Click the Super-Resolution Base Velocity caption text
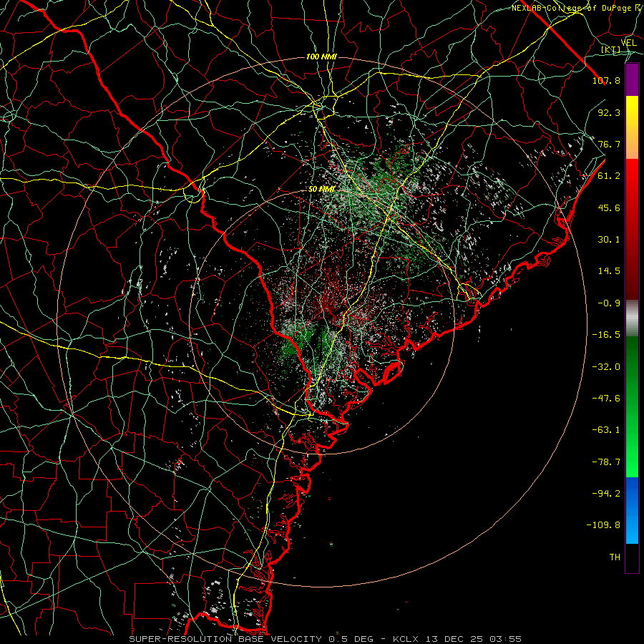 326,639
